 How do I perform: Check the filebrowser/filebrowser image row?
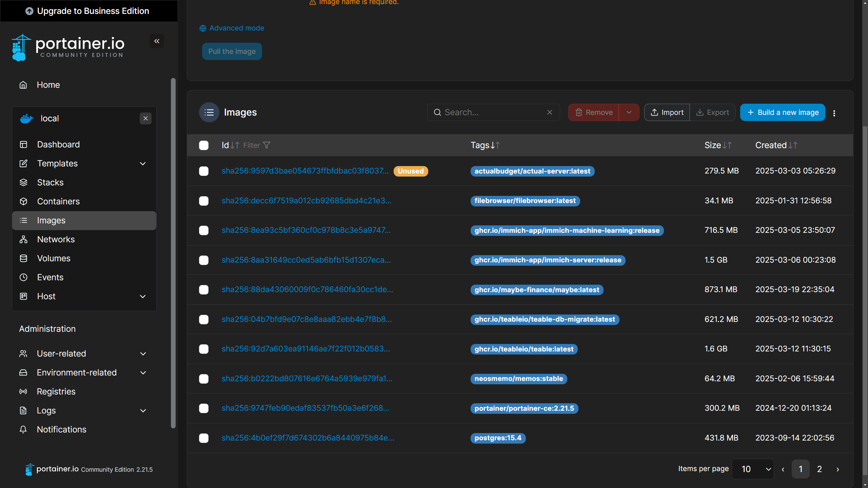204,201
